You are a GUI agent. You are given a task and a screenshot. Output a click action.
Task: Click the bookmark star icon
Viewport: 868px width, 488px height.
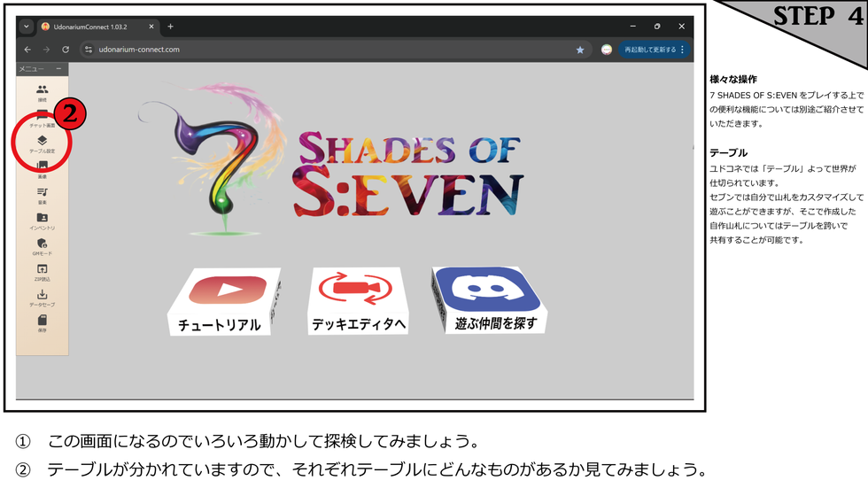pyautogui.click(x=580, y=50)
